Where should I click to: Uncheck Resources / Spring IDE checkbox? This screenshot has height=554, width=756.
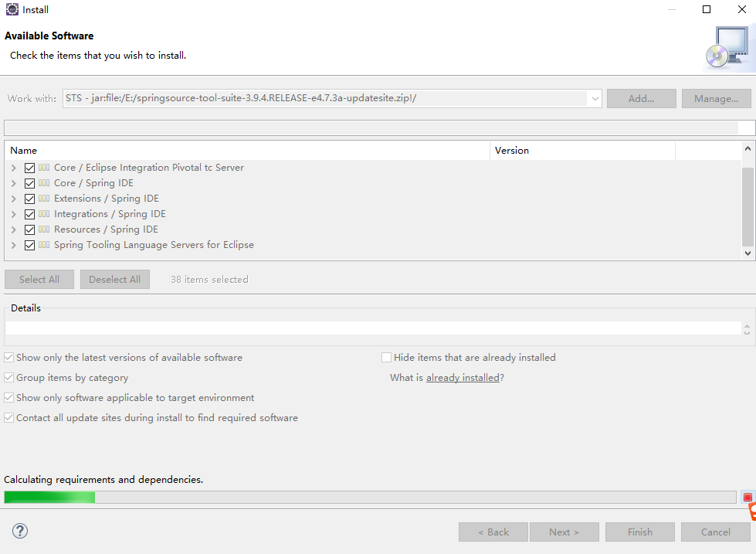[29, 229]
